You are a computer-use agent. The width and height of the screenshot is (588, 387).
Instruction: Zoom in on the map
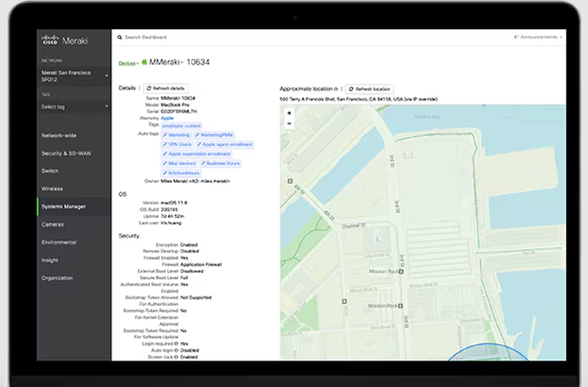pos(289,113)
